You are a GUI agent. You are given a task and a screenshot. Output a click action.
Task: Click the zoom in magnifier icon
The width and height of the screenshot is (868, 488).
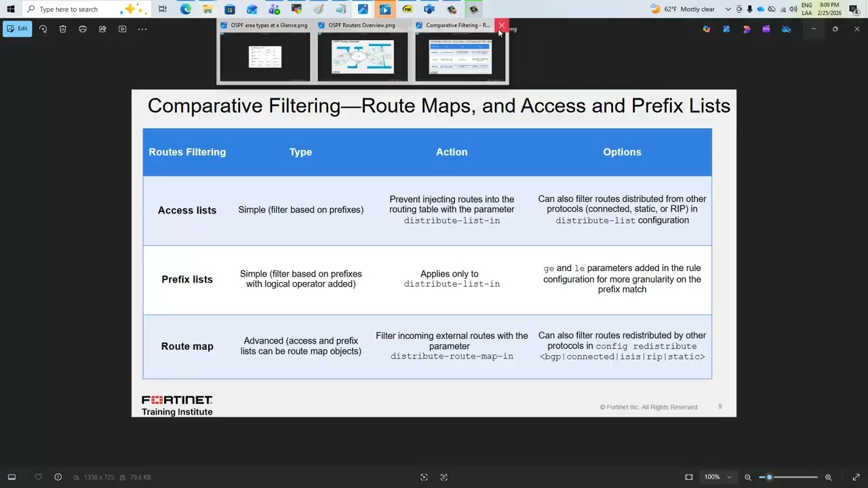[828, 477]
